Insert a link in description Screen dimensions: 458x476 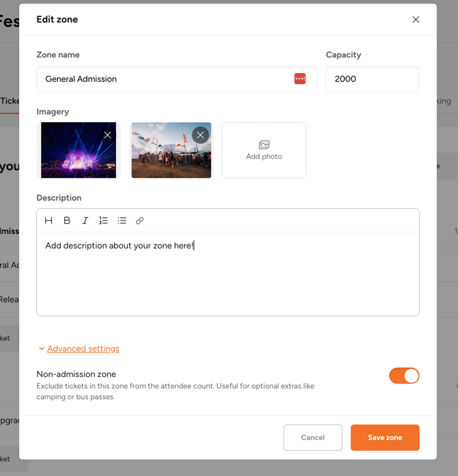point(140,221)
